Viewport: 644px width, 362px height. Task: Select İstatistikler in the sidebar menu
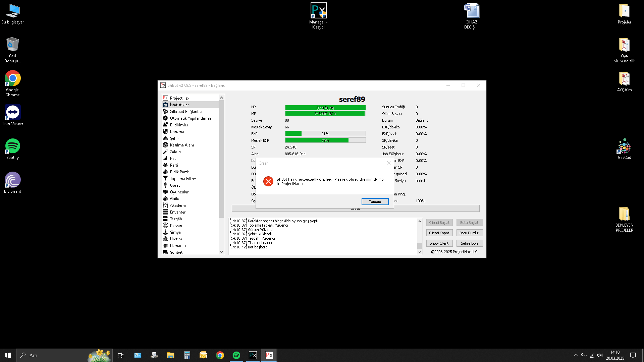coord(179,105)
